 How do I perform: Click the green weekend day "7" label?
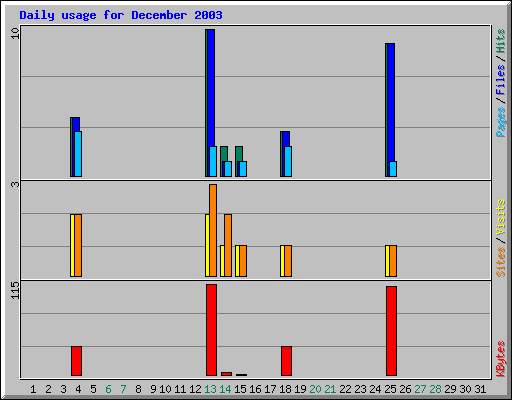coord(123,389)
